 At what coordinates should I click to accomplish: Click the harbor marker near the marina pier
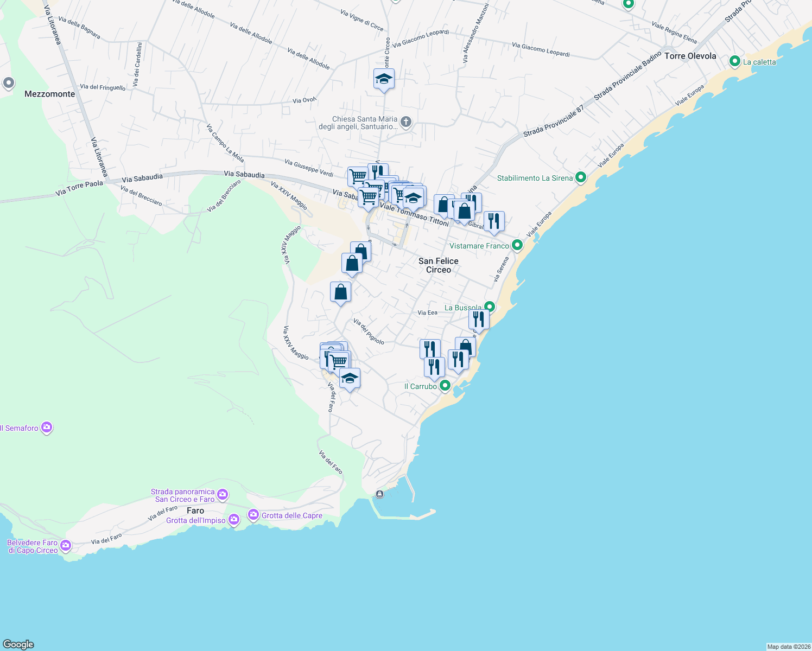click(379, 494)
